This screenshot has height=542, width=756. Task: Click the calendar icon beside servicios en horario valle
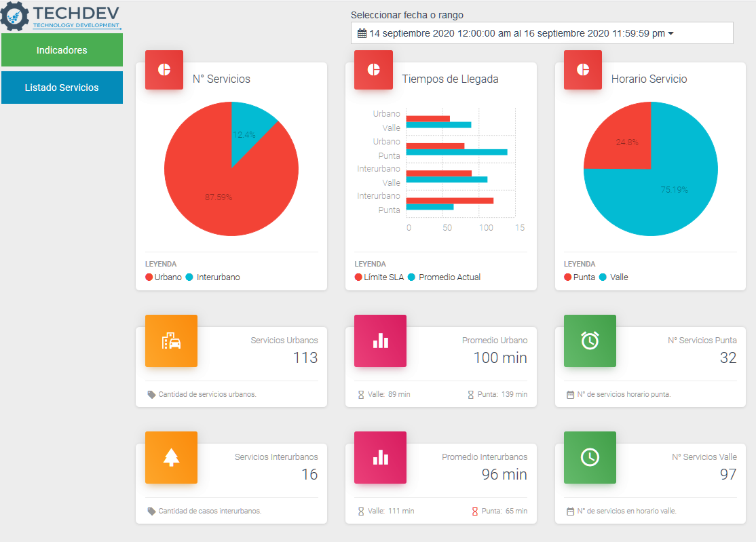(570, 511)
